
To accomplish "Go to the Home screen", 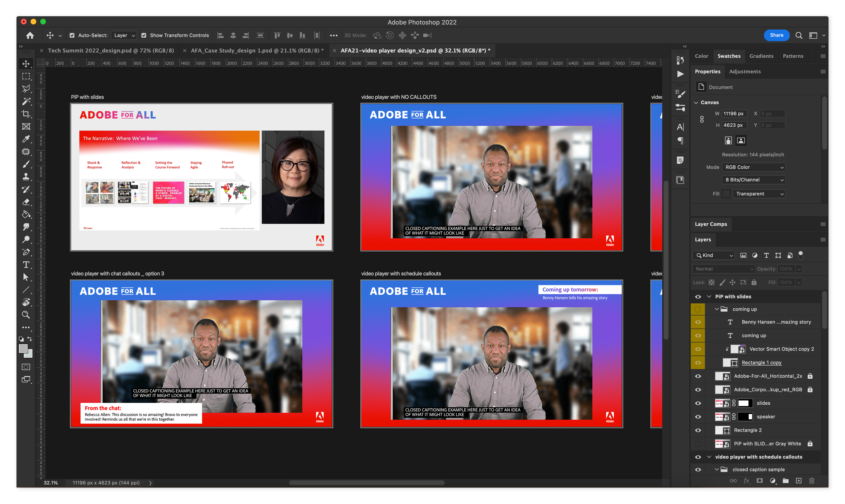I will click(x=30, y=35).
